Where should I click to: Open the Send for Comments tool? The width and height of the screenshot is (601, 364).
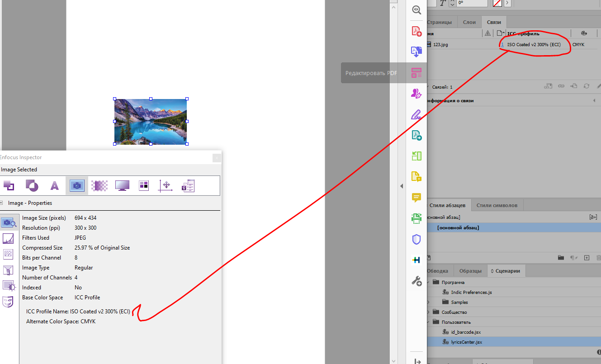pyautogui.click(x=416, y=176)
